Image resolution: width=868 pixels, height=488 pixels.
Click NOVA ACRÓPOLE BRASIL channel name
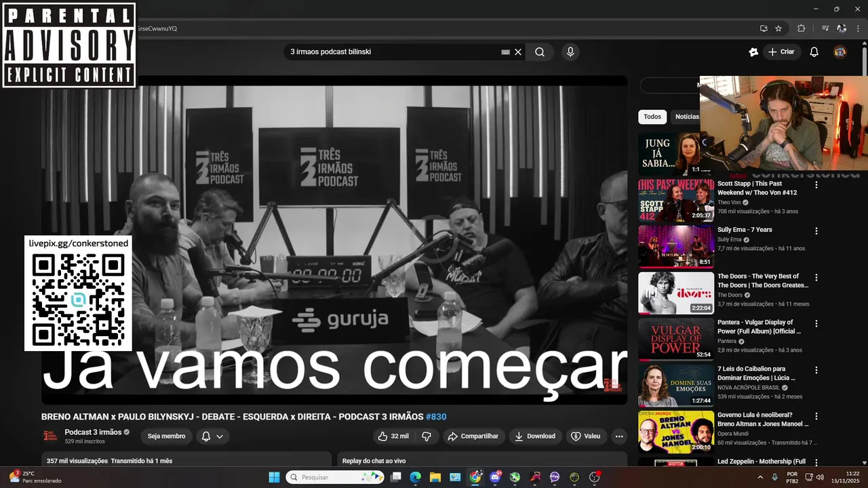tap(749, 388)
